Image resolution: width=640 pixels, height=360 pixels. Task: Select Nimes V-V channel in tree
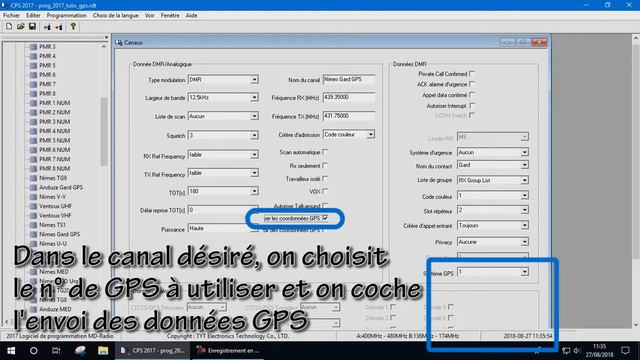pyautogui.click(x=52, y=197)
